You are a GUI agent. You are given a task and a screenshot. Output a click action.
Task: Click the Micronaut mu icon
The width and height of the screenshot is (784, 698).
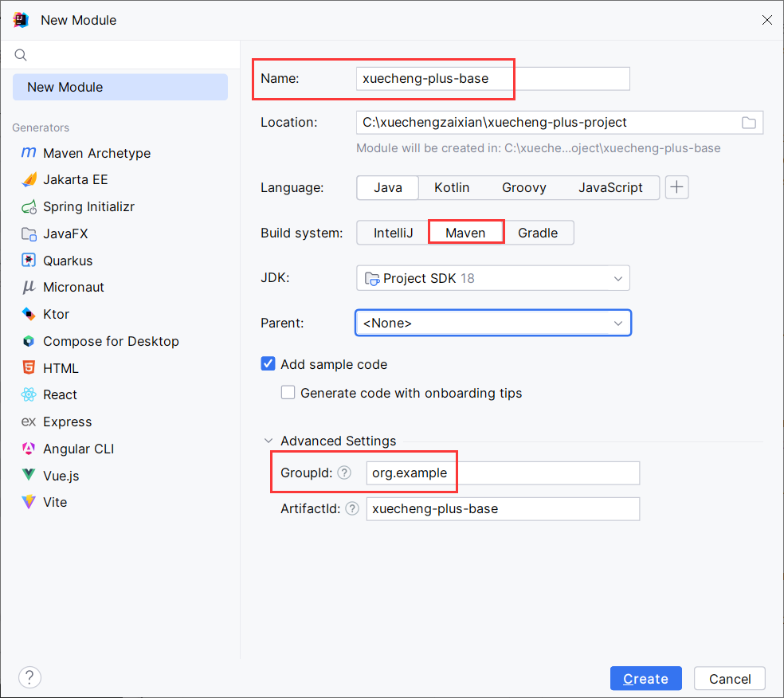click(x=29, y=287)
